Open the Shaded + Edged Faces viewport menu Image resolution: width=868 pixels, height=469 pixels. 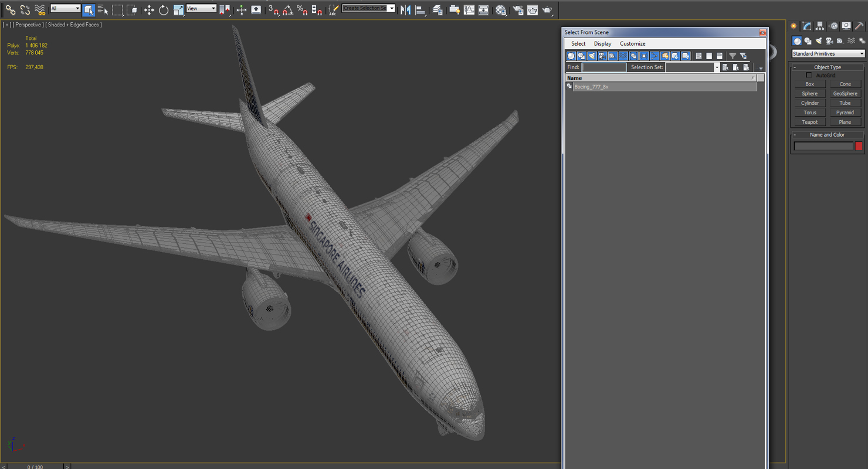(x=74, y=25)
